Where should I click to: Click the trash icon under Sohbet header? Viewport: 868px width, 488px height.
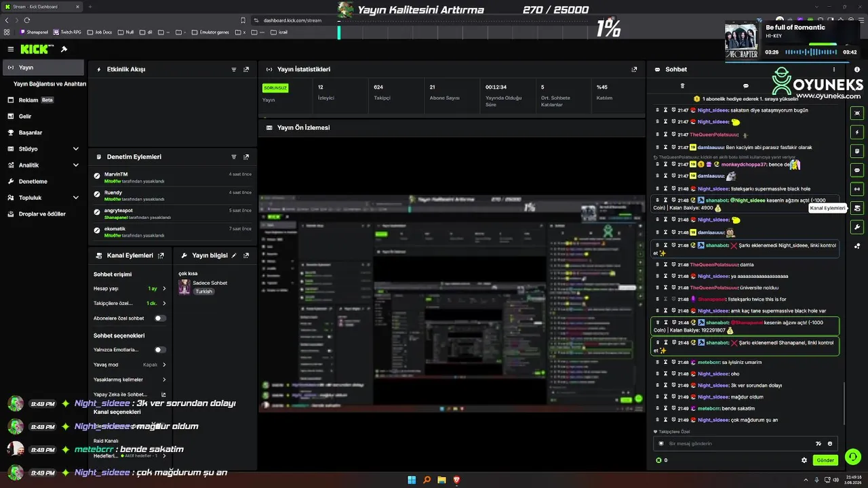682,86
